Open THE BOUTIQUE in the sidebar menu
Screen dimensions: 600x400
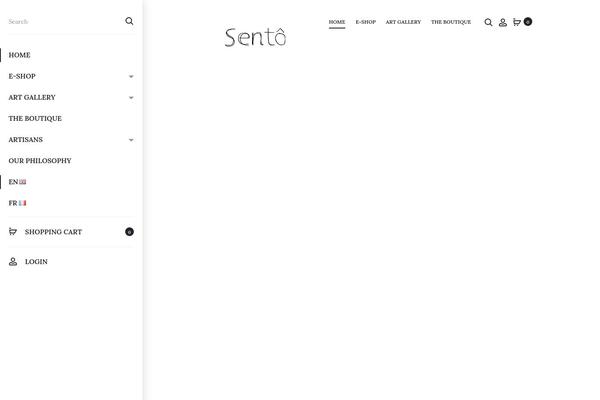tap(35, 118)
